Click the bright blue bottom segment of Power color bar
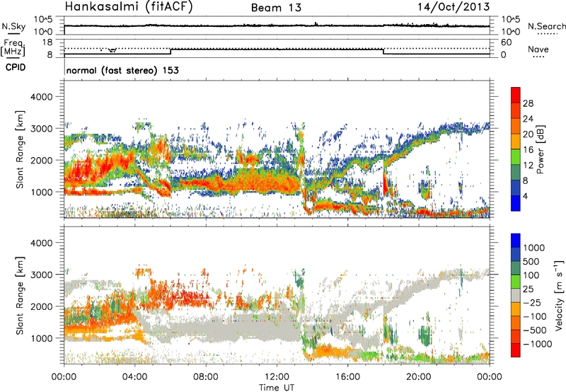566x392 pixels. coord(516,203)
